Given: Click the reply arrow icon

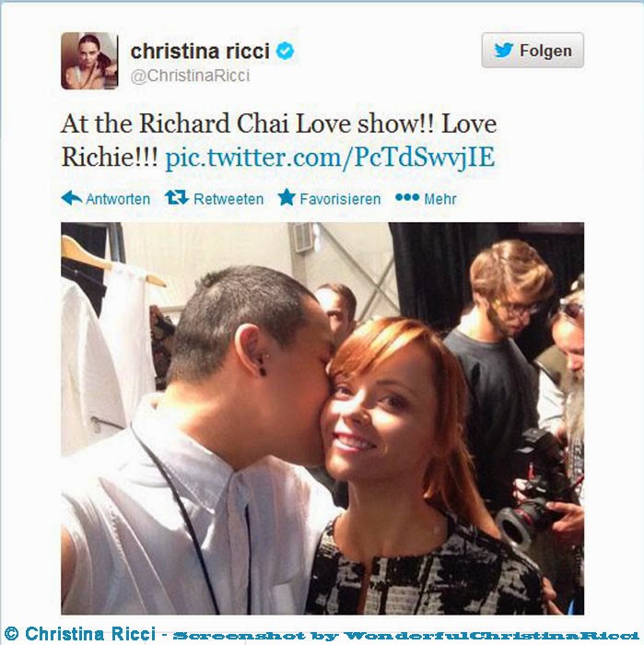Looking at the screenshot, I should pyautogui.click(x=72, y=198).
